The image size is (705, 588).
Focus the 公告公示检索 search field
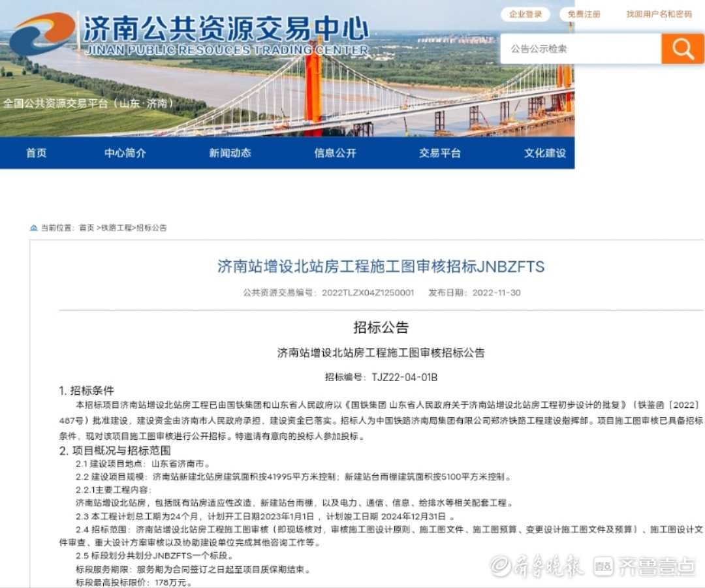pyautogui.click(x=581, y=49)
